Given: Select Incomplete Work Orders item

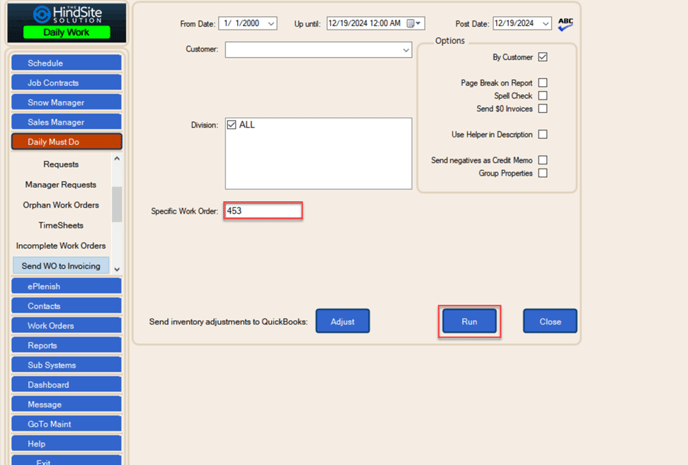Looking at the screenshot, I should click(61, 246).
